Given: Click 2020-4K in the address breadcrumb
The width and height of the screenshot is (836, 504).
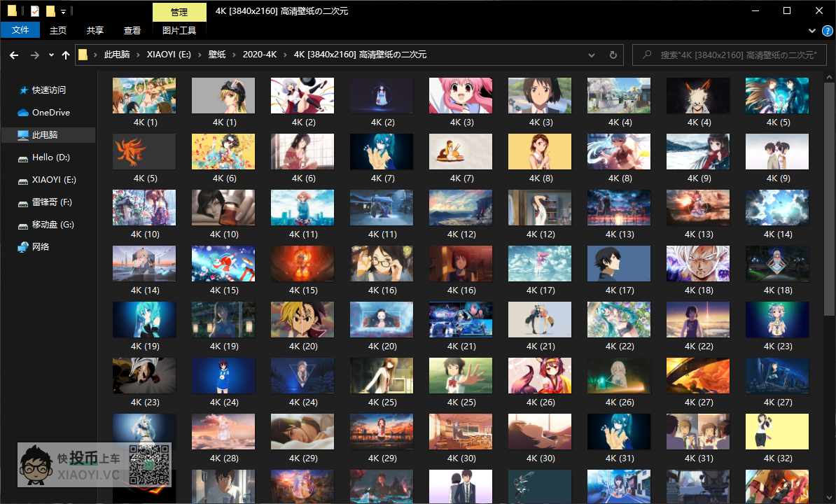Looking at the screenshot, I should click(x=260, y=55).
